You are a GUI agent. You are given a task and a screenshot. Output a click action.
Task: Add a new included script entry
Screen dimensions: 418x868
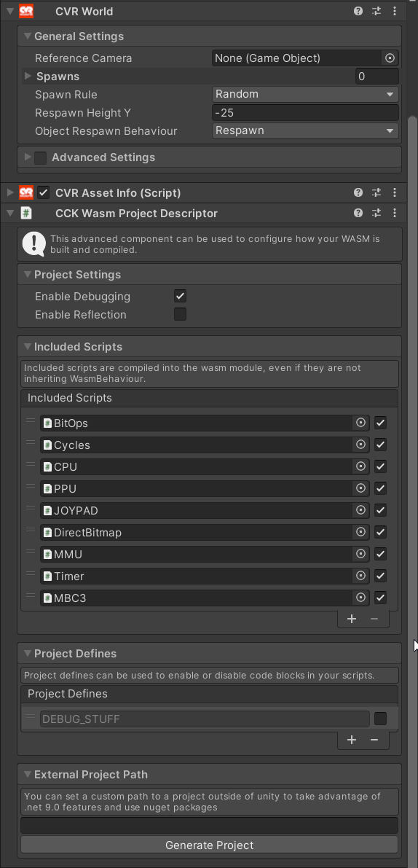352,619
